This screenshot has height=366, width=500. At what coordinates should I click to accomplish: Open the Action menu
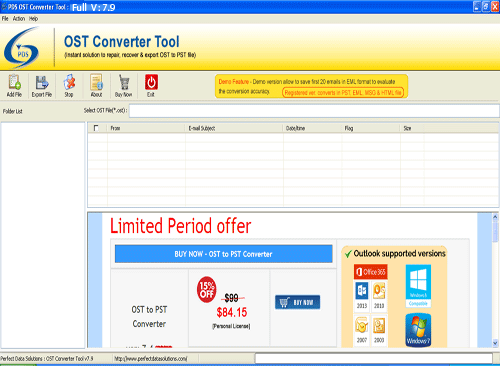[x=19, y=19]
